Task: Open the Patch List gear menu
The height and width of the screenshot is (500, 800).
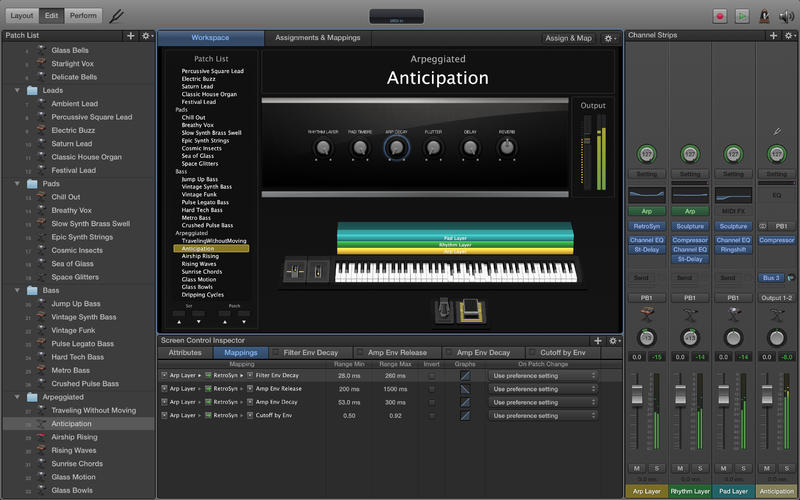Action: [x=146, y=36]
